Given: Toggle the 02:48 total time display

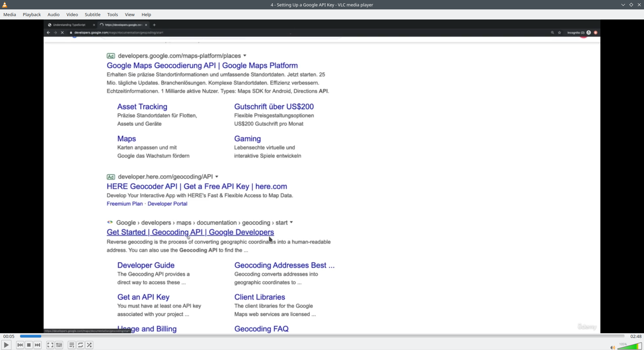Looking at the screenshot, I should [636, 336].
